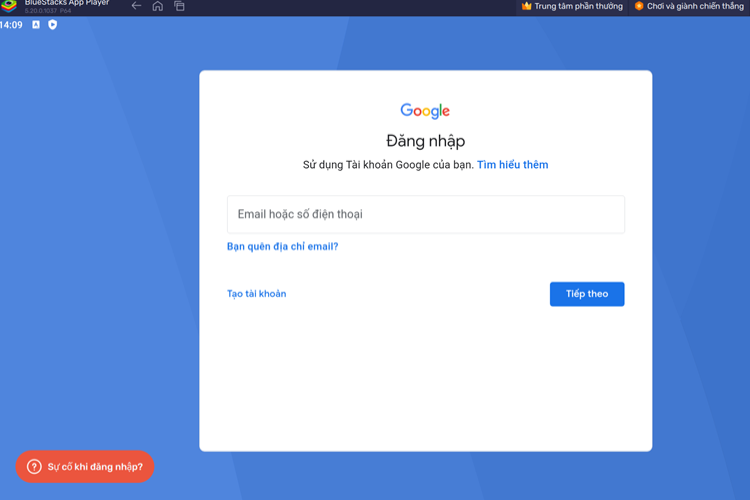The height and width of the screenshot is (500, 750).
Task: Click the BlueStacks back arrow icon
Action: 136,6
